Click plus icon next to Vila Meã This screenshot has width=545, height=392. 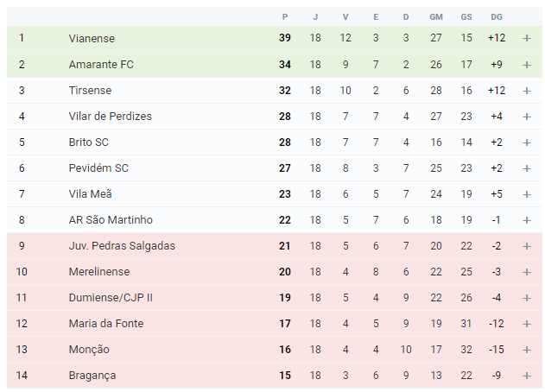[x=527, y=194]
